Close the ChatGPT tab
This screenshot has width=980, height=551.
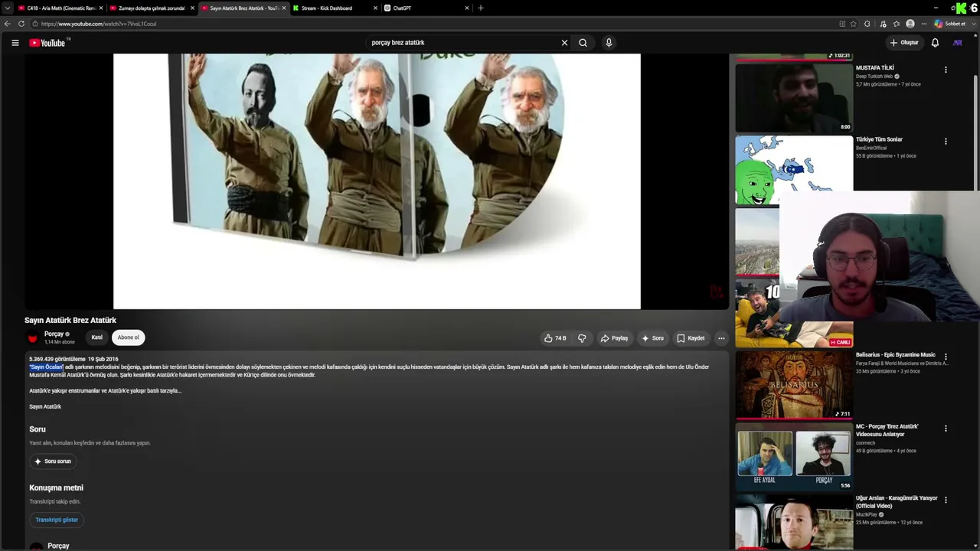467,8
